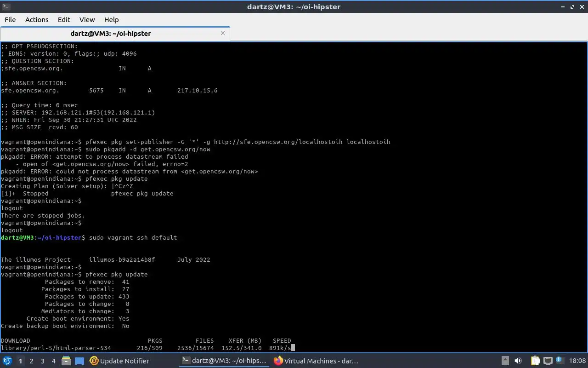This screenshot has width=588, height=368.
Task: Click the terminal icon in the title bar
Action: coord(6,6)
